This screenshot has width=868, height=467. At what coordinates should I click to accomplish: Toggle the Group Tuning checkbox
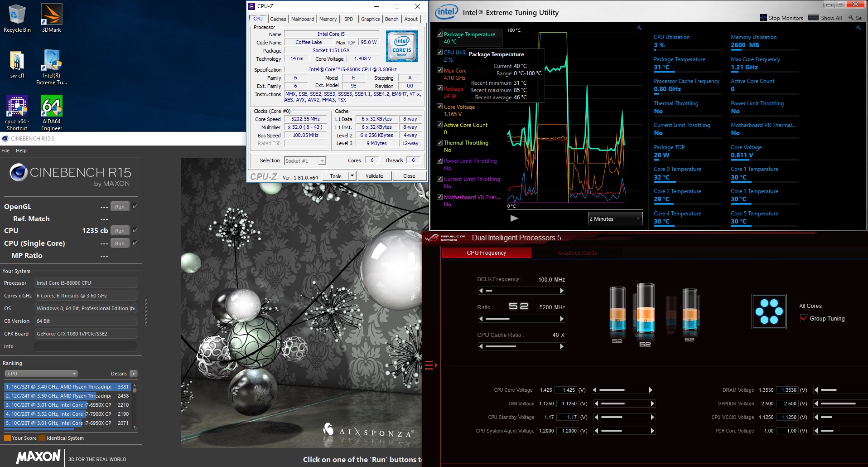click(804, 318)
